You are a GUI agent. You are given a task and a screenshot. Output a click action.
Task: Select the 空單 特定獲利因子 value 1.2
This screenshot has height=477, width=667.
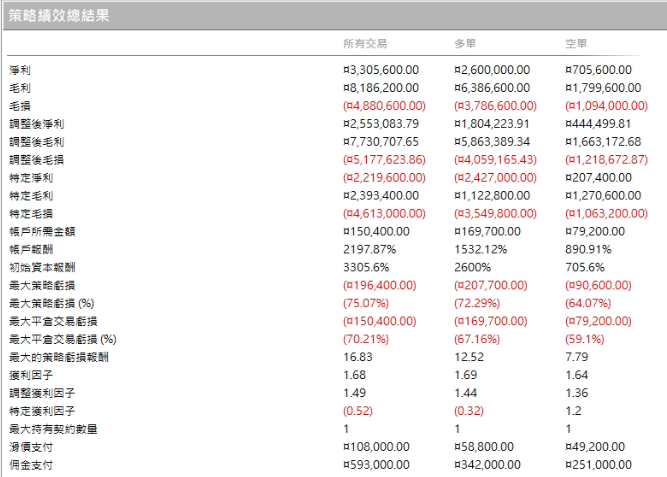(573, 411)
